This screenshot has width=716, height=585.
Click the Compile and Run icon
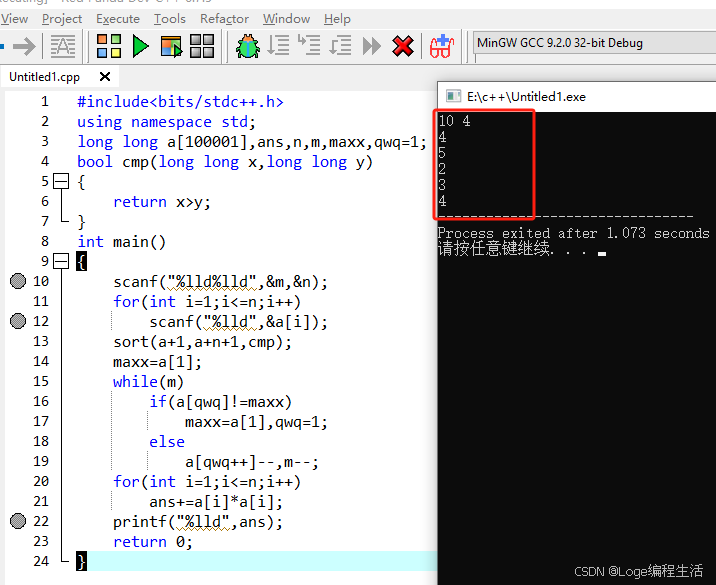(x=172, y=46)
